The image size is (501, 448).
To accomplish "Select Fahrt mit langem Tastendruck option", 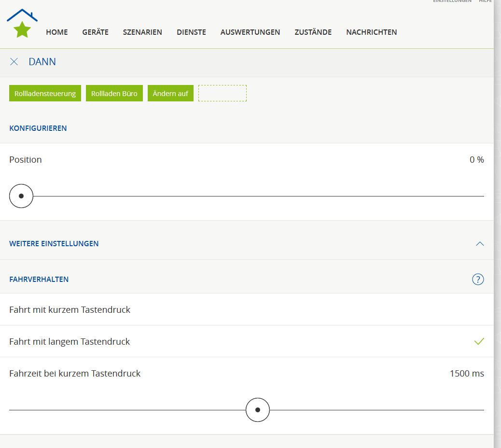I will pyautogui.click(x=70, y=341).
